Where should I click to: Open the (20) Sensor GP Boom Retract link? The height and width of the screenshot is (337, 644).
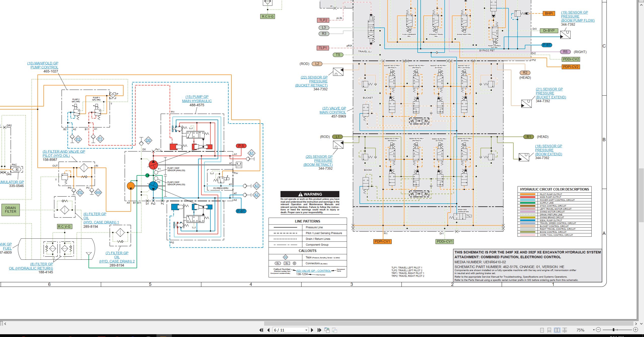[318, 161]
